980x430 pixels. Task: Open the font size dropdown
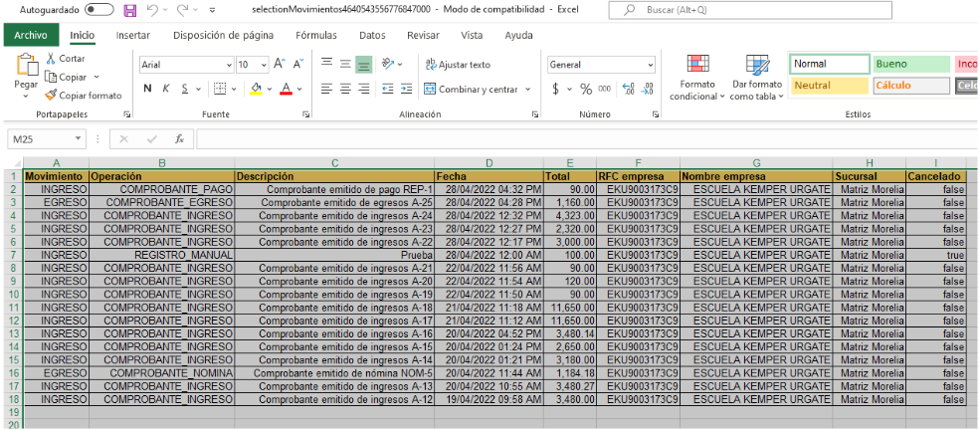click(x=263, y=65)
